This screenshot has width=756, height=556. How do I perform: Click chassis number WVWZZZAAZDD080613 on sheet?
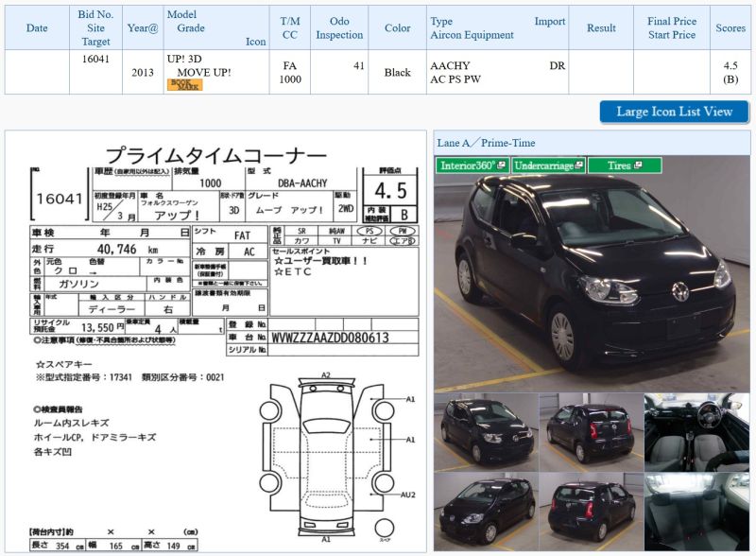tap(330, 338)
